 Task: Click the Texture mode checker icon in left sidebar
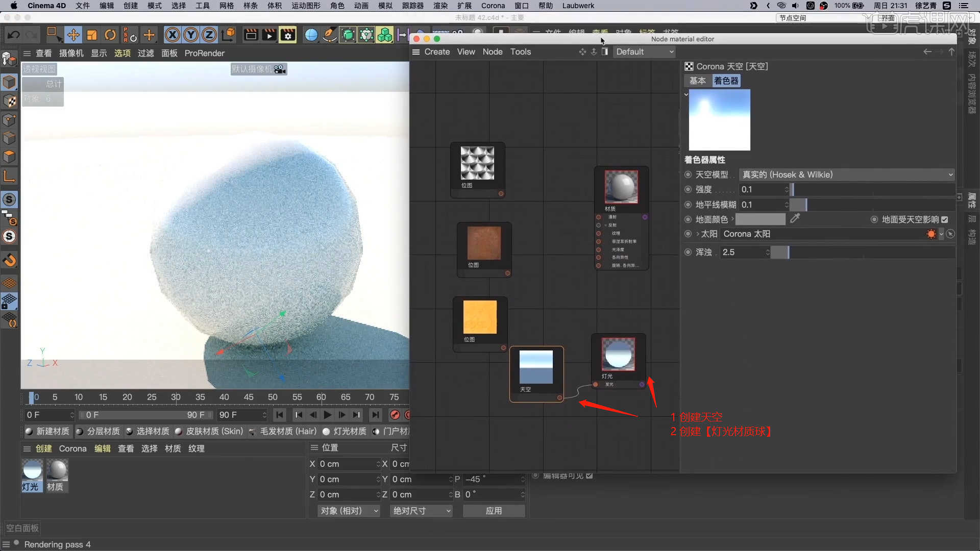click(9, 101)
